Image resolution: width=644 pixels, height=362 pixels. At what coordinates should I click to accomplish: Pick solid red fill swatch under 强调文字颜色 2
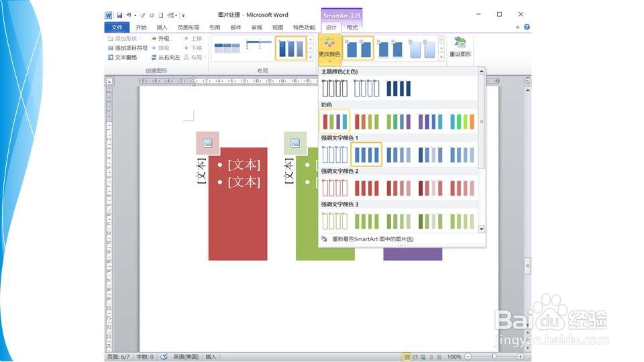pyautogui.click(x=366, y=188)
